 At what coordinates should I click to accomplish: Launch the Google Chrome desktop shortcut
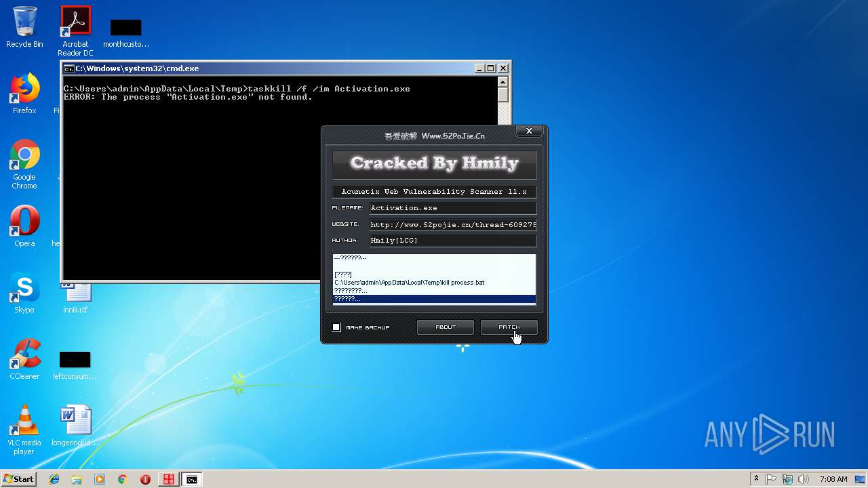pos(24,164)
